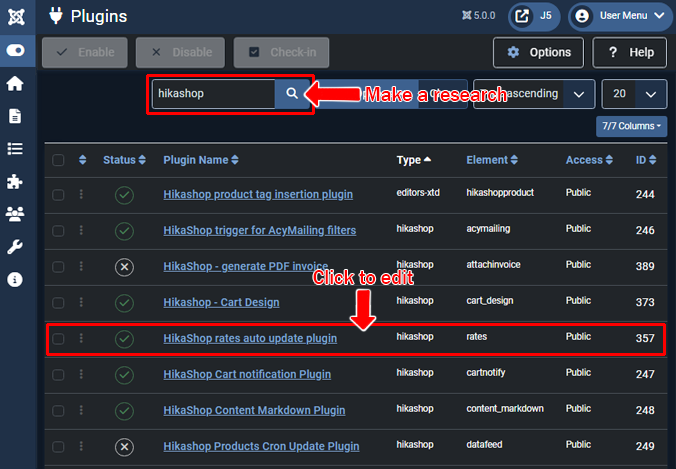
Task: Check the HikaShop trigger for AcyMailing row
Action: 58,231
